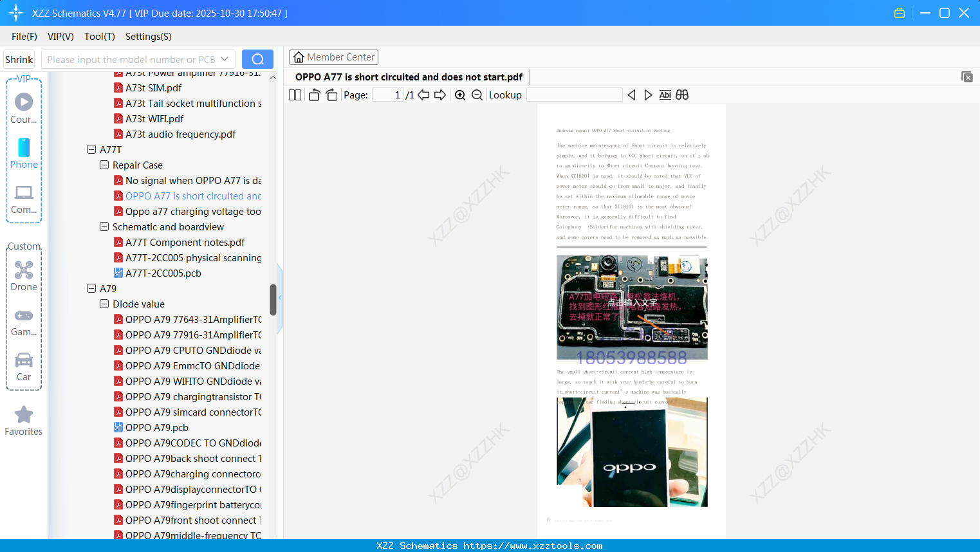The image size is (980, 552).
Task: Click the binoculars search icon
Action: click(682, 95)
